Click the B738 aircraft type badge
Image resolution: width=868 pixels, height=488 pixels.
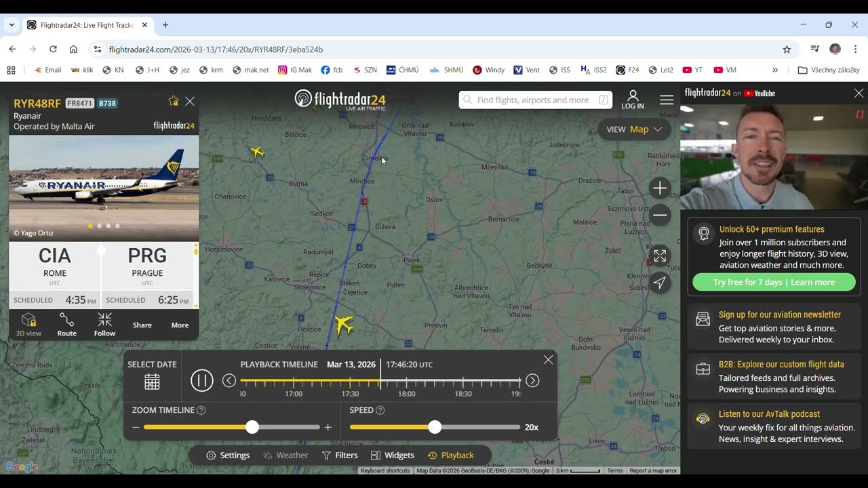pos(107,104)
